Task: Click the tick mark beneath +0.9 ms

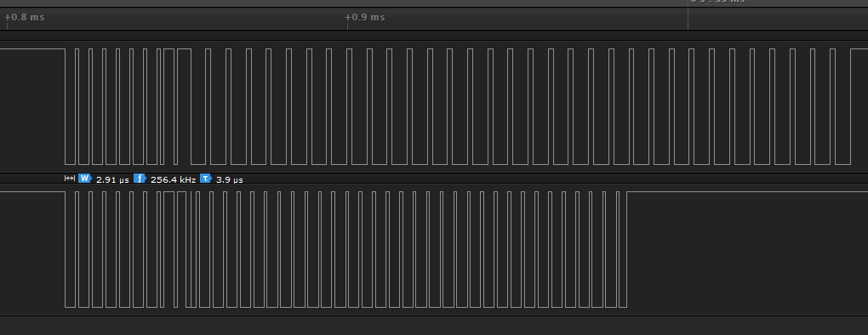Action: click(348, 26)
